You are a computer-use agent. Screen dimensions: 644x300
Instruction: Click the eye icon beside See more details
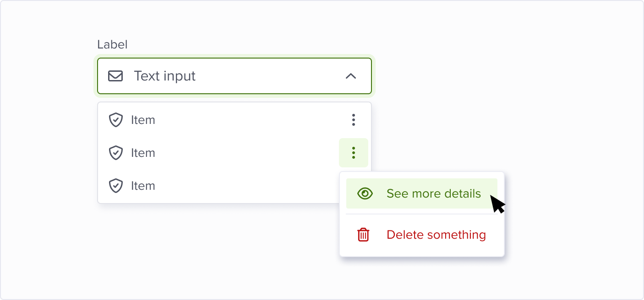click(x=365, y=193)
